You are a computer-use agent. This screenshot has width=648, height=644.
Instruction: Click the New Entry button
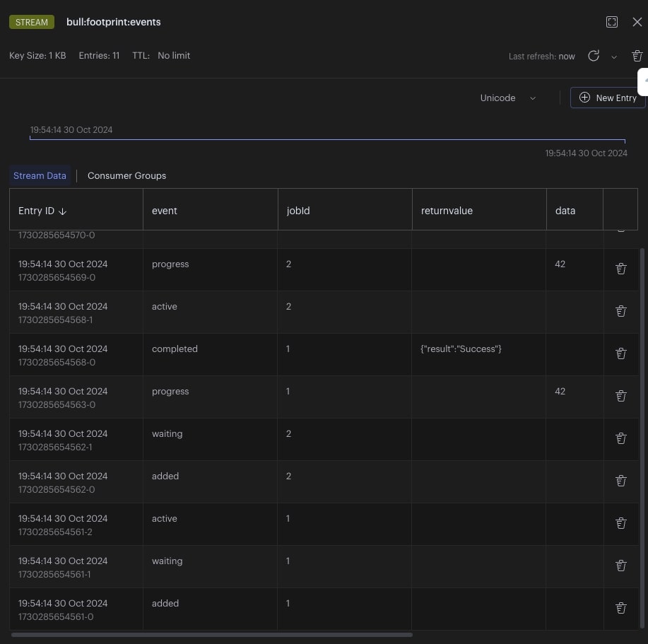pos(608,98)
